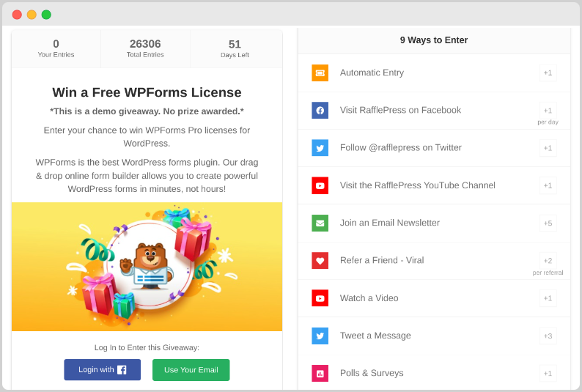
Task: Click the Facebook icon for RafflePress visit
Action: (320, 110)
